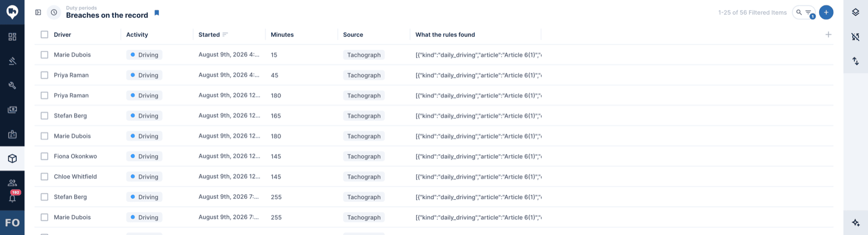Image resolution: width=868 pixels, height=235 pixels.
Task: Open the gavel icon in left sidebar
Action: (12, 61)
